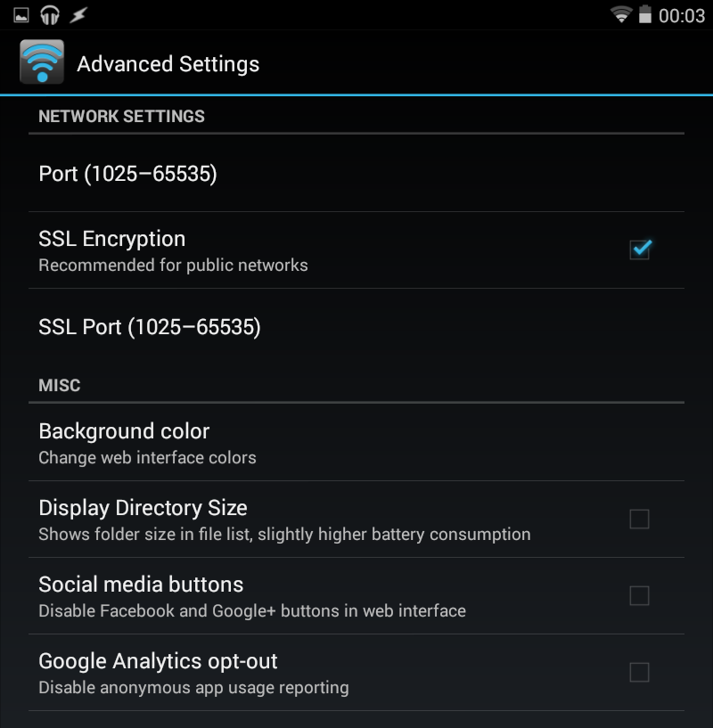Open the Port (1025–65535) setting

(356, 174)
